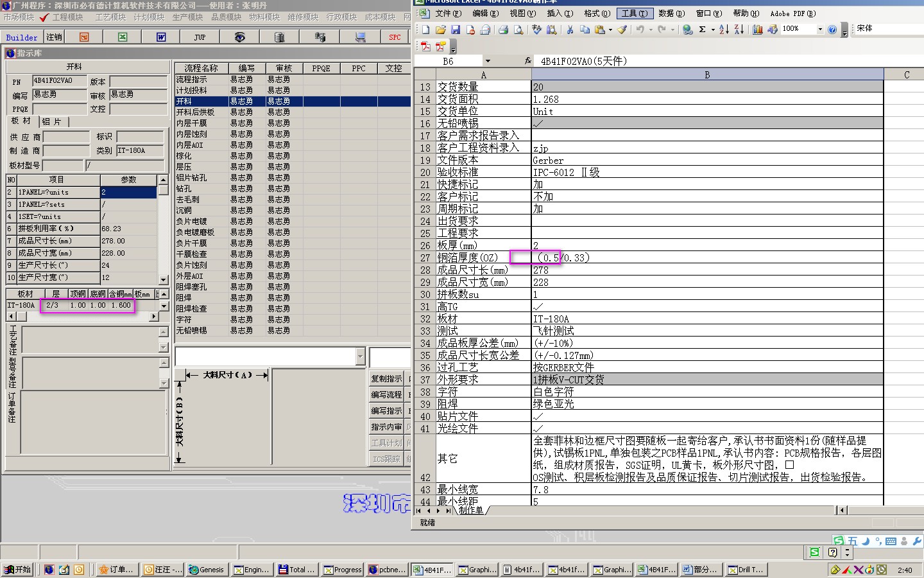924x578 pixels.
Task: Click the Progress taskbar button
Action: [x=343, y=569]
